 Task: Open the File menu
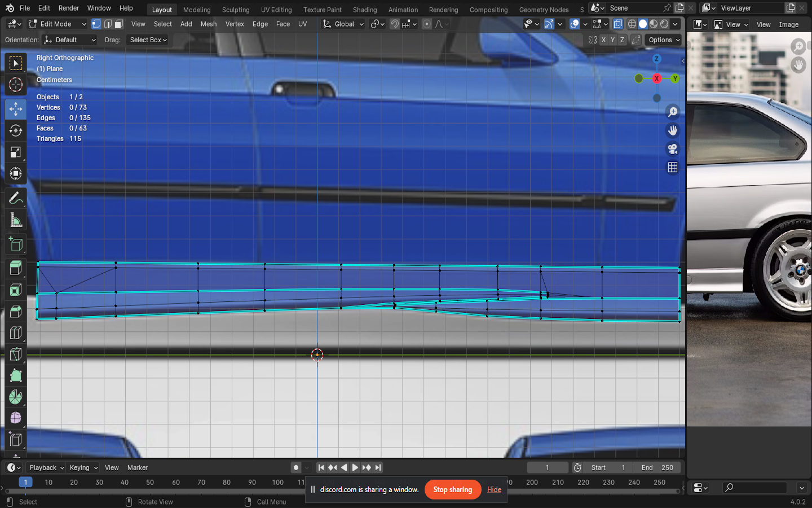coord(25,8)
